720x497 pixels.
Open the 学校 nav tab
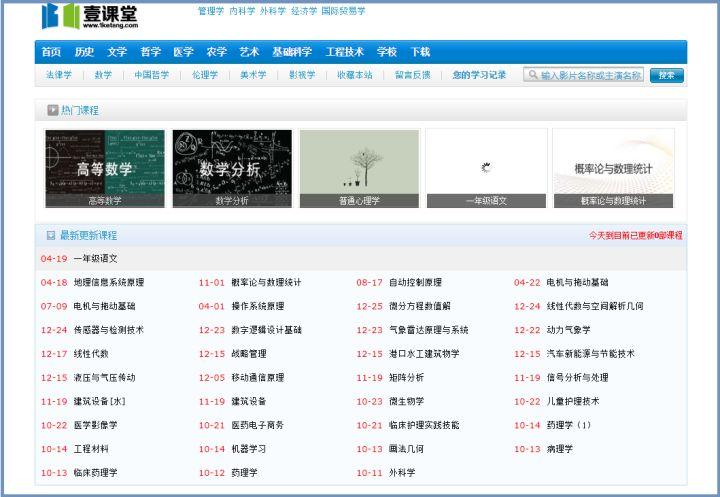click(x=387, y=52)
